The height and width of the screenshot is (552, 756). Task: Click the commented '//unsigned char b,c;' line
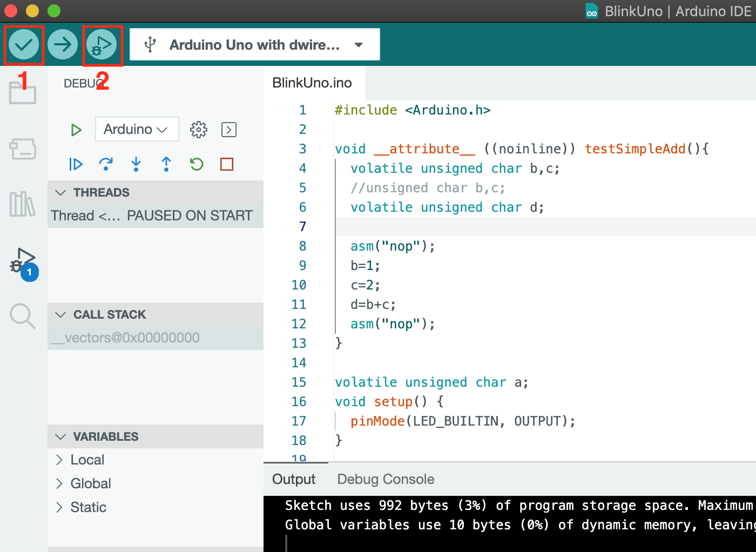tap(428, 188)
